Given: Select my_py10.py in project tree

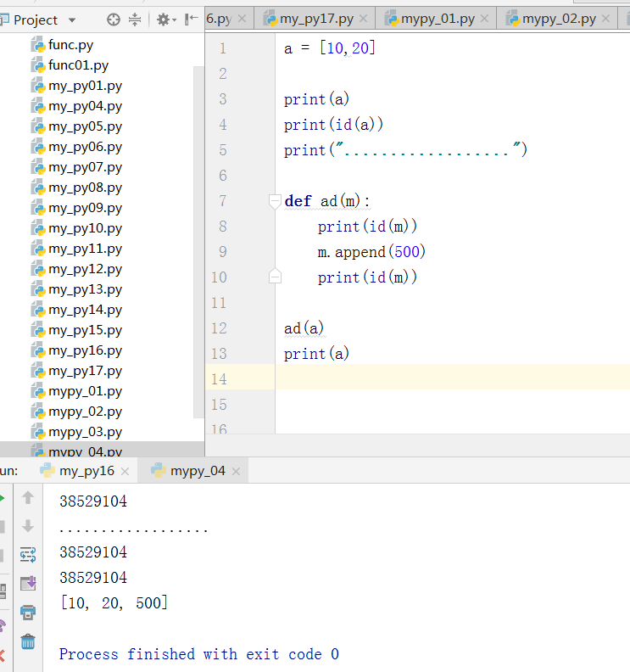Looking at the screenshot, I should coord(77,228).
